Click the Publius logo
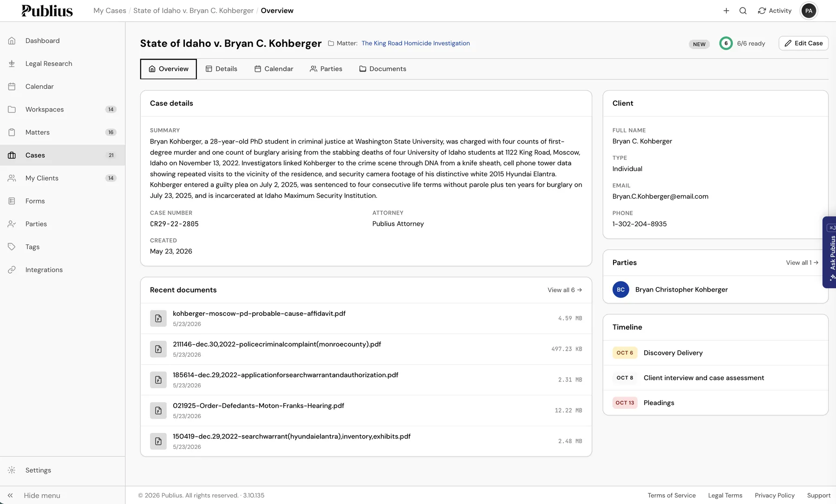Screen dimensions: 836x504 pos(47,11)
